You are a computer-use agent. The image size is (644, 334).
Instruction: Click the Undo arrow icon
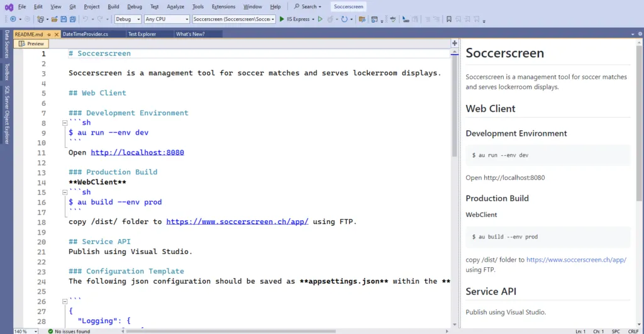coord(85,19)
